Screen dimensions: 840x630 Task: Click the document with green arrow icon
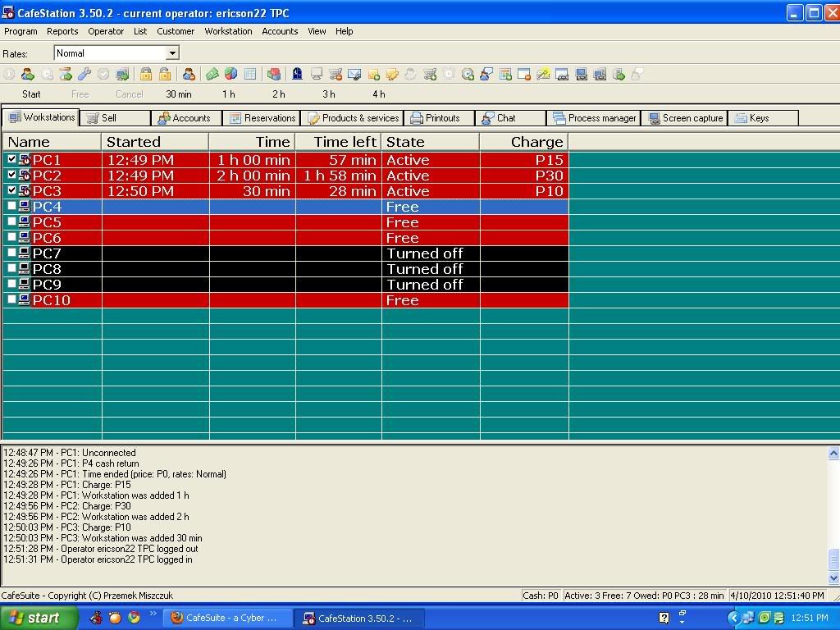tap(619, 75)
